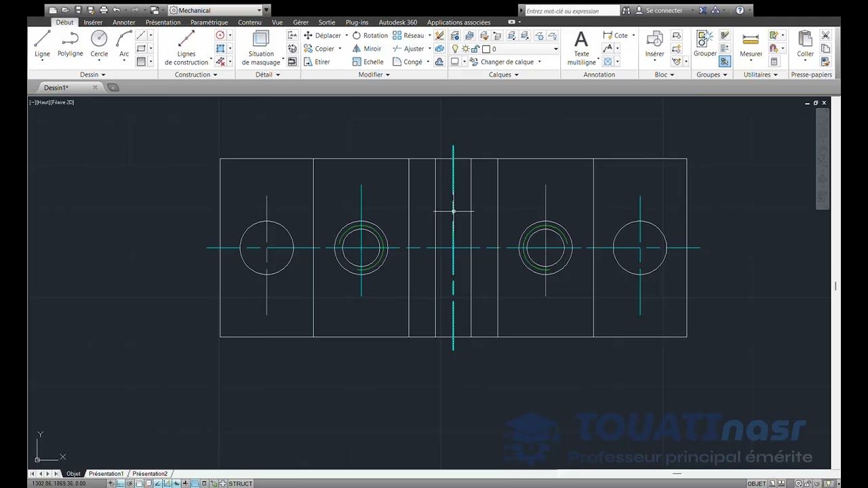Toggle layer lock padlock icon
Image resolution: width=868 pixels, height=488 pixels.
pos(475,49)
